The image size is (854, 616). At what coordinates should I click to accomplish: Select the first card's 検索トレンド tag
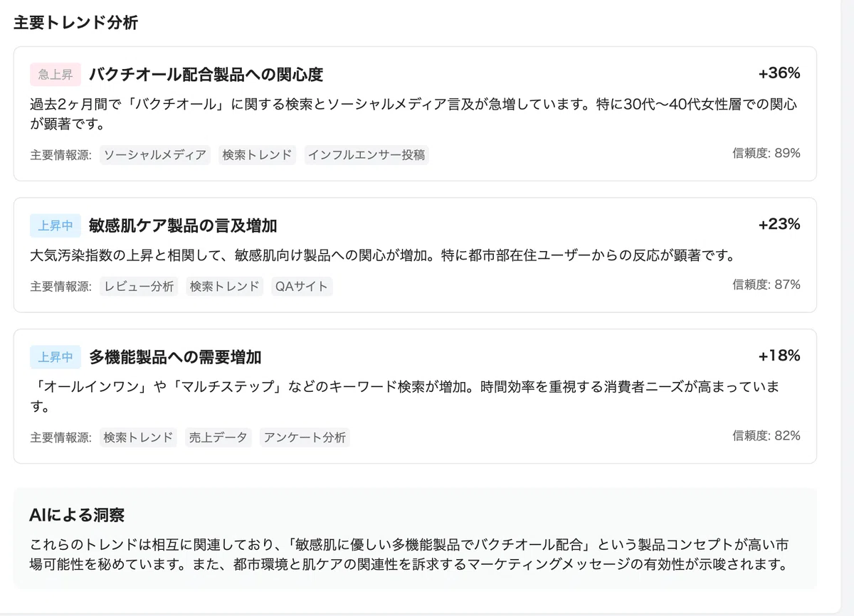pyautogui.click(x=258, y=154)
